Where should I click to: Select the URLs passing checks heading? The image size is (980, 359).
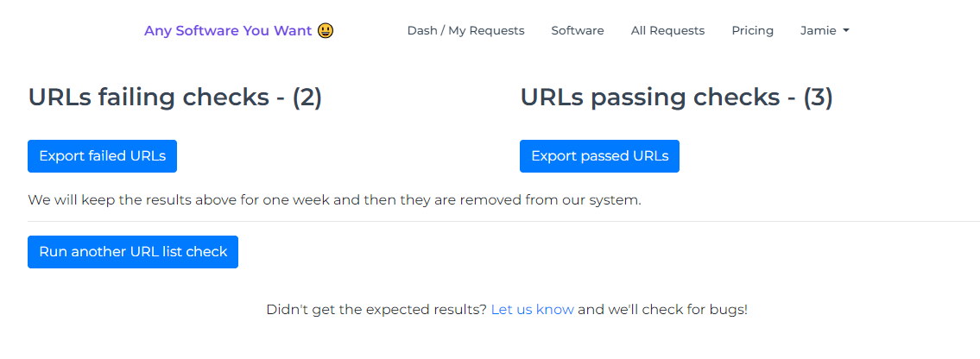[x=677, y=98]
